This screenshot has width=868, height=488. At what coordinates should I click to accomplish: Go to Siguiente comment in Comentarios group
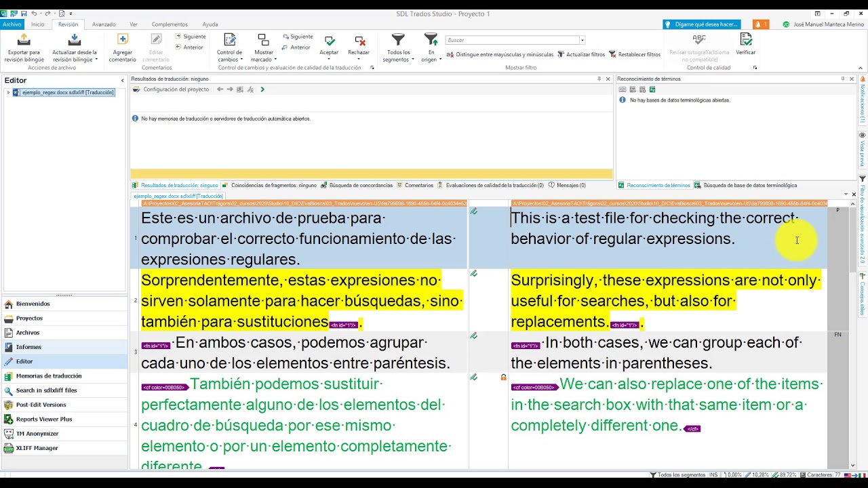click(191, 37)
